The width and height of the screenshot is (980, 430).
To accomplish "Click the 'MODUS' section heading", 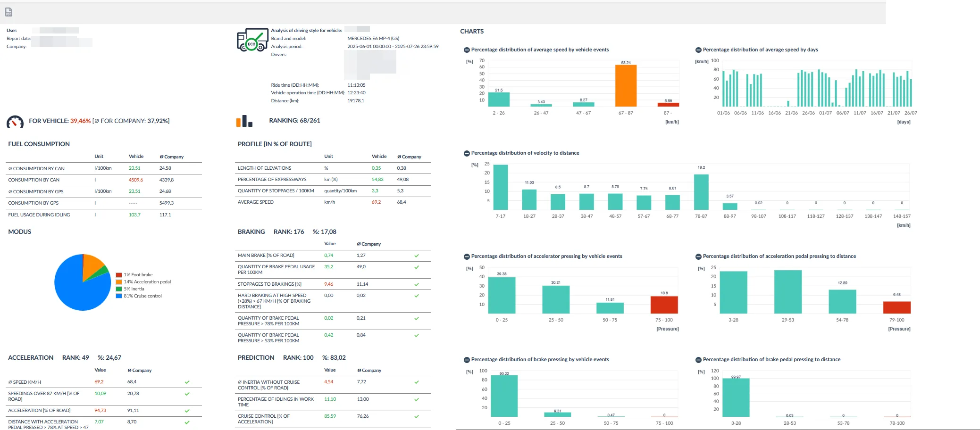I will 20,232.
